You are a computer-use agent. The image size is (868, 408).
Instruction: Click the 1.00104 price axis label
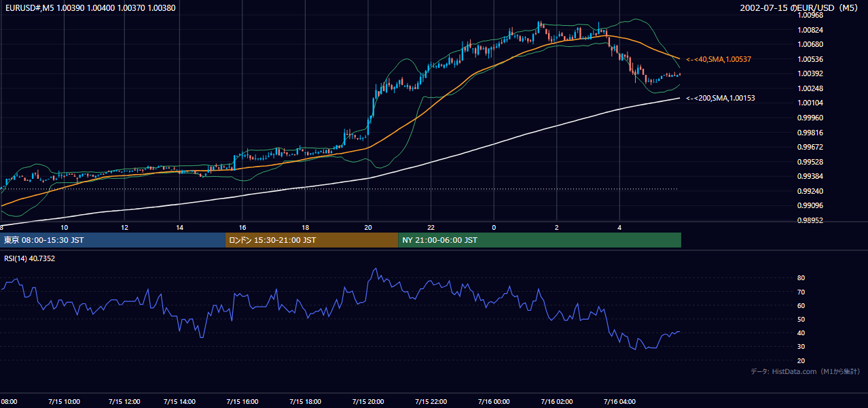coord(810,103)
